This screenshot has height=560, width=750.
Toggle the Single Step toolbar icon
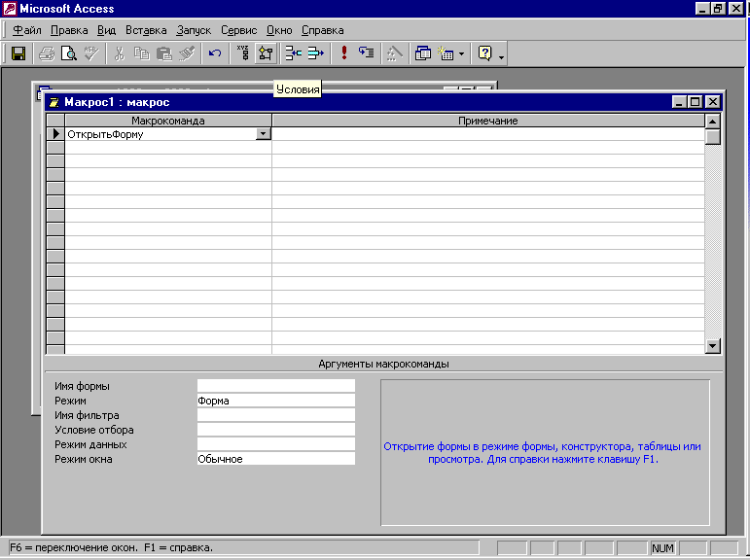[x=367, y=53]
